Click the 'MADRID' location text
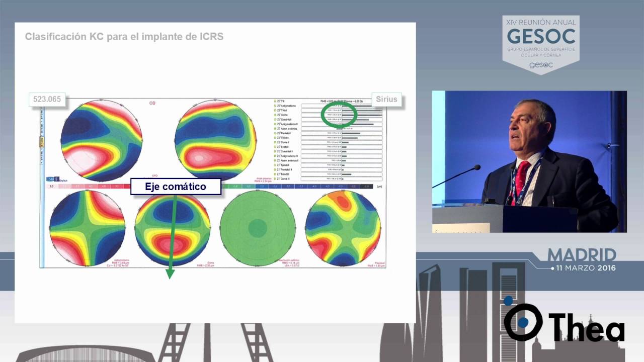644x362 pixels. pos(582,255)
